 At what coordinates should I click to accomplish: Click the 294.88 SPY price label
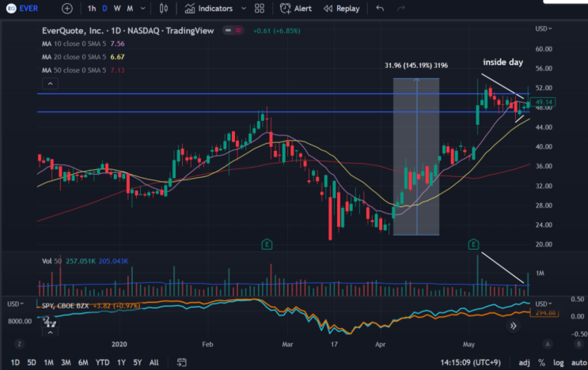tap(544, 313)
